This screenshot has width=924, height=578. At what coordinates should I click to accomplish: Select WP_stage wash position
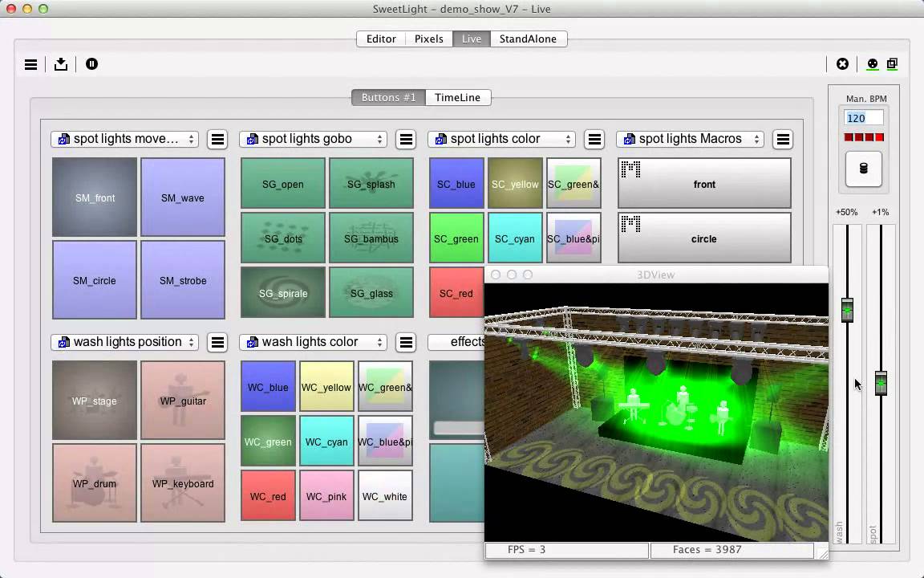[x=95, y=401]
